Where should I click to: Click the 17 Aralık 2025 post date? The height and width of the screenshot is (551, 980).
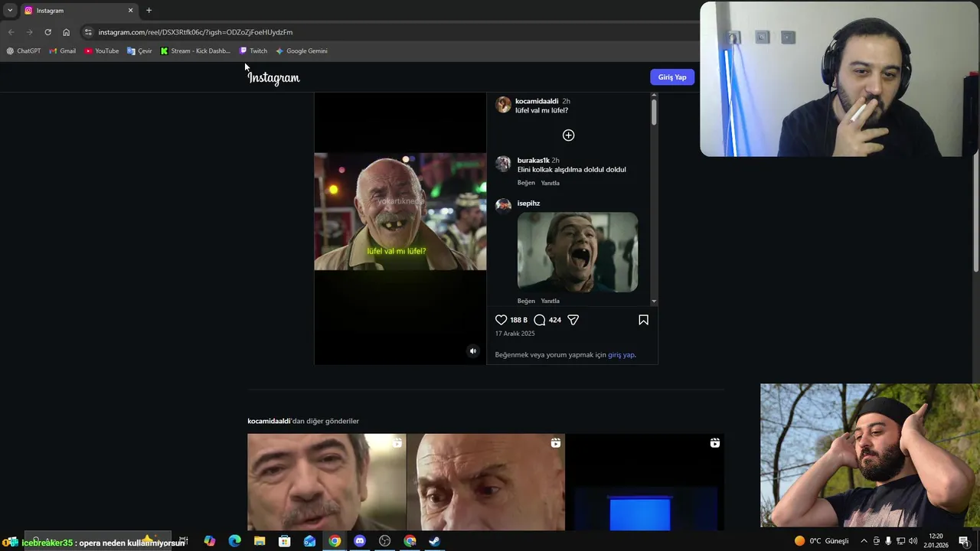tap(515, 334)
